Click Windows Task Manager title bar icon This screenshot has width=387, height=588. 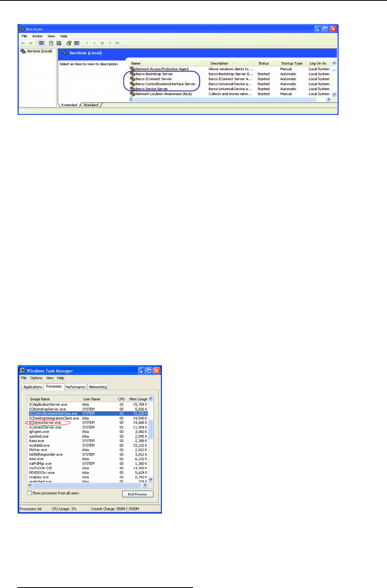click(23, 371)
